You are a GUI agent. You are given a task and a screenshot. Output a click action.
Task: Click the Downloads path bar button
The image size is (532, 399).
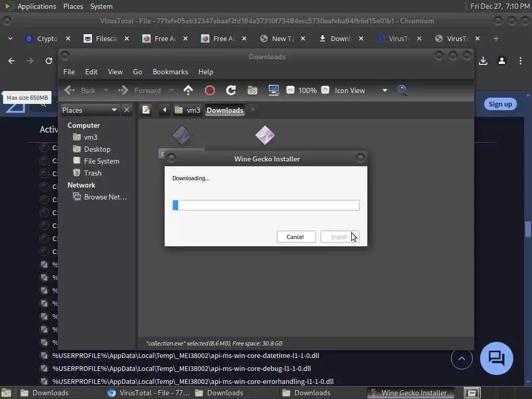(x=225, y=110)
